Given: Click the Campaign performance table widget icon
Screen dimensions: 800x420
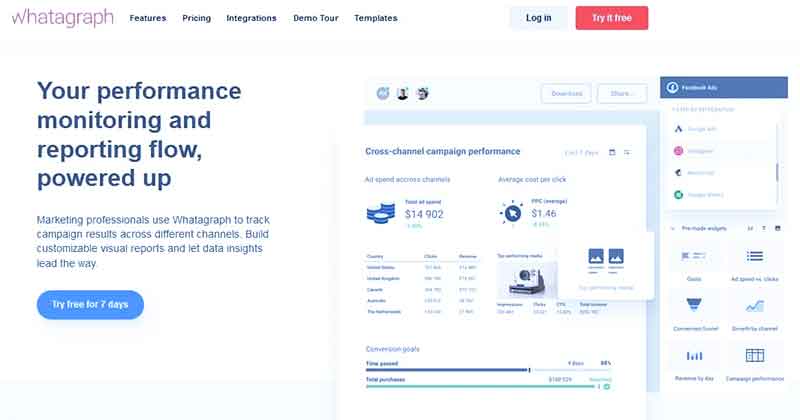Looking at the screenshot, I should [755, 355].
